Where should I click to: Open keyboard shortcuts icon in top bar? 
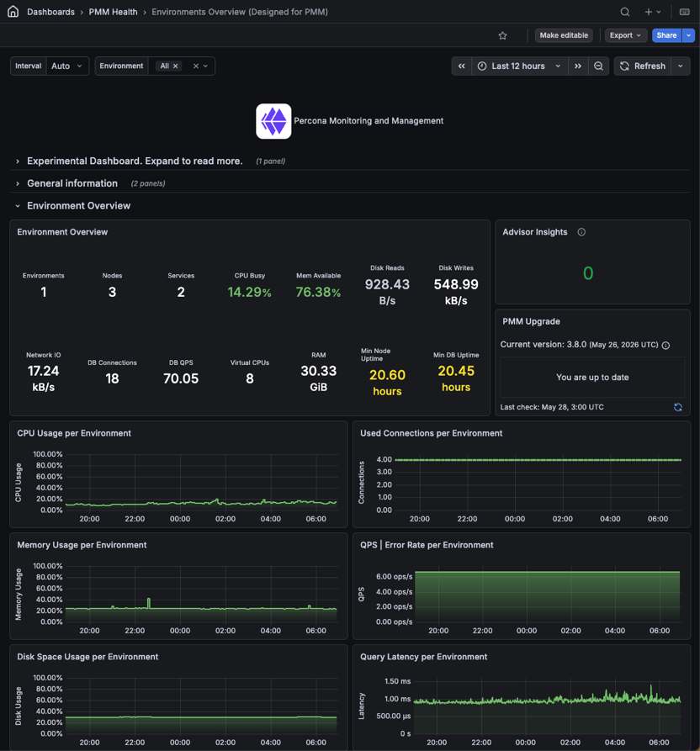click(685, 12)
